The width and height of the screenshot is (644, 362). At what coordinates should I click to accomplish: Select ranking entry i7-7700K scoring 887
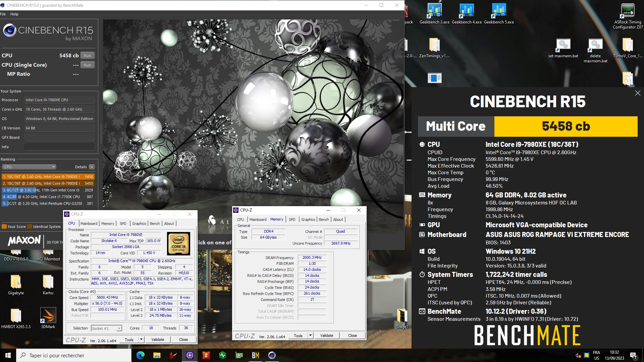click(x=48, y=197)
